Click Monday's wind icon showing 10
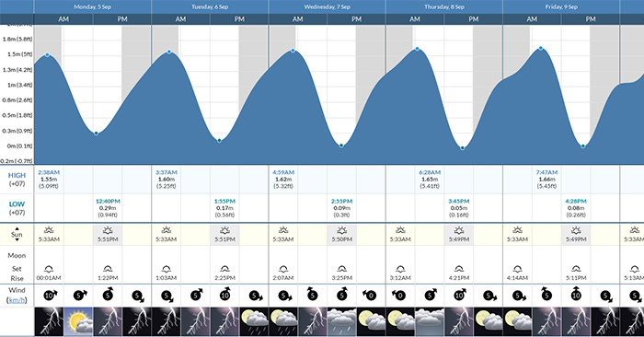 pos(50,295)
